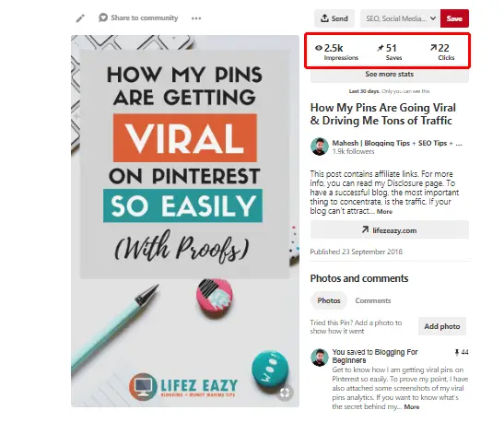Click the Add photo button

pyautogui.click(x=442, y=326)
